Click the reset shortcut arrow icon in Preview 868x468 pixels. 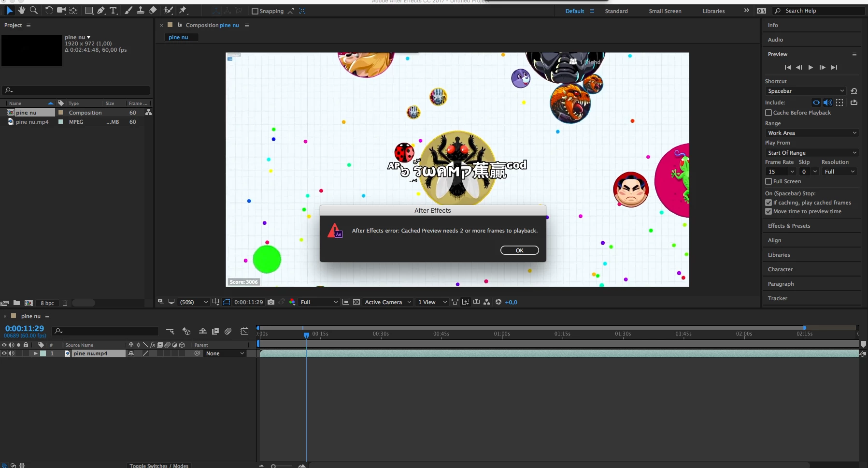tap(854, 91)
